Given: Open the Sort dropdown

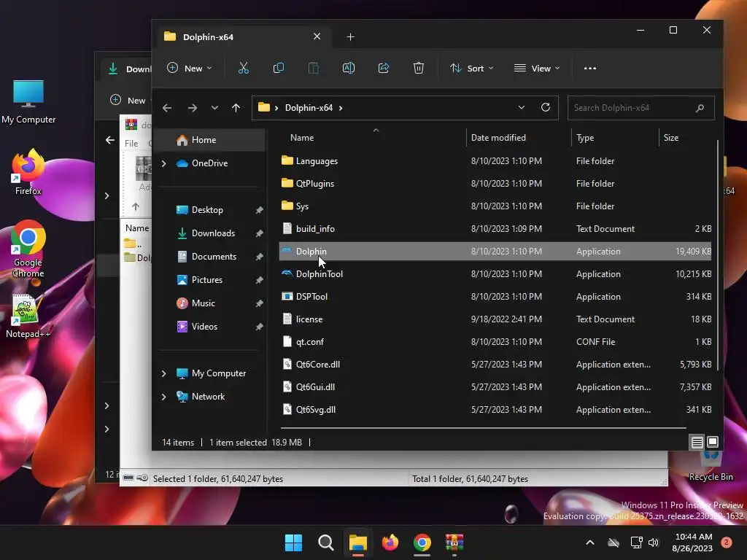Looking at the screenshot, I should click(x=472, y=68).
